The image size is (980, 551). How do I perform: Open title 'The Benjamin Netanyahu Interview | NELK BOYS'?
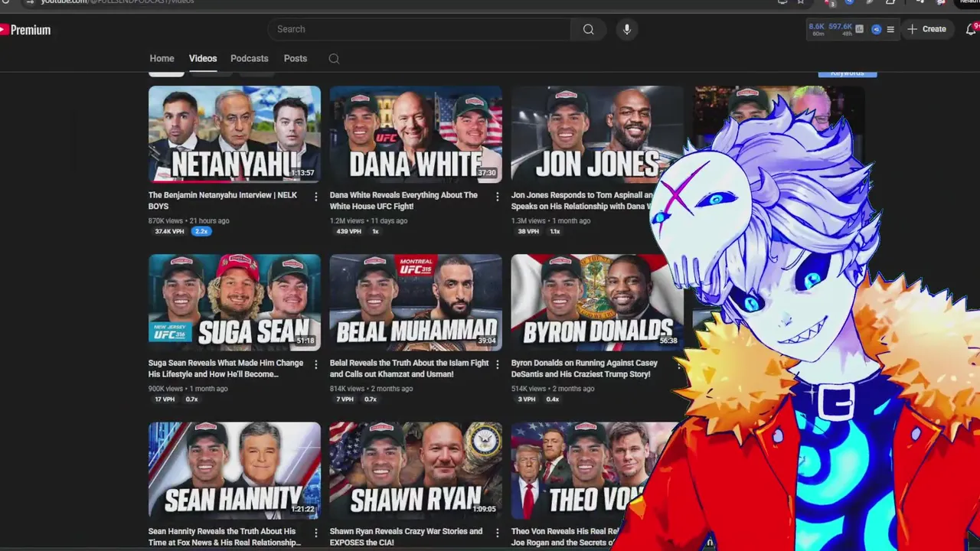(x=223, y=201)
